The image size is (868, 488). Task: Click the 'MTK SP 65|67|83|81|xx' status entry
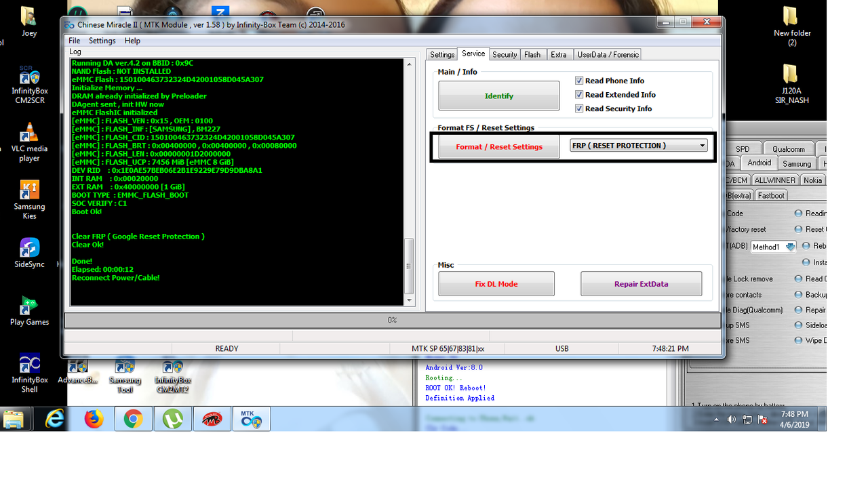coord(448,348)
